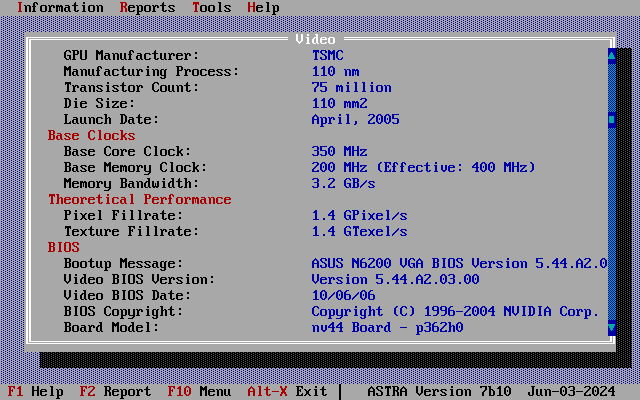Click the Video BIOS Date label
The width and height of the screenshot is (640, 400).
coord(127,296)
